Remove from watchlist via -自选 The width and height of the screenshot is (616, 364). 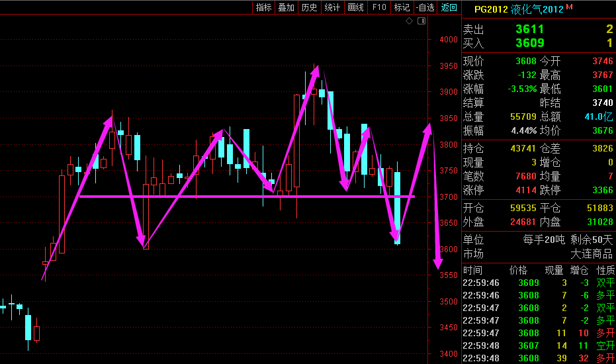(425, 7)
